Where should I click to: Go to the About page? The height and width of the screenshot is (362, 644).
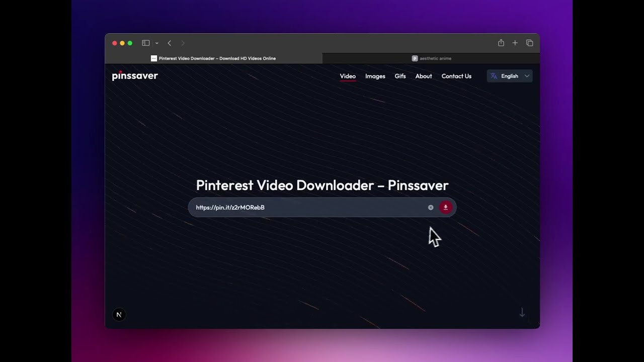coord(424,76)
